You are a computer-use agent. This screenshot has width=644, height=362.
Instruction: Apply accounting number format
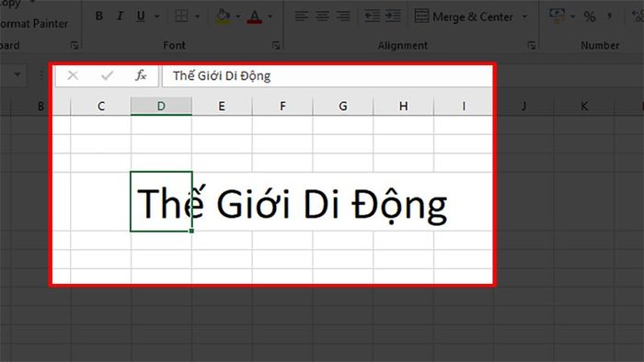tap(558, 16)
